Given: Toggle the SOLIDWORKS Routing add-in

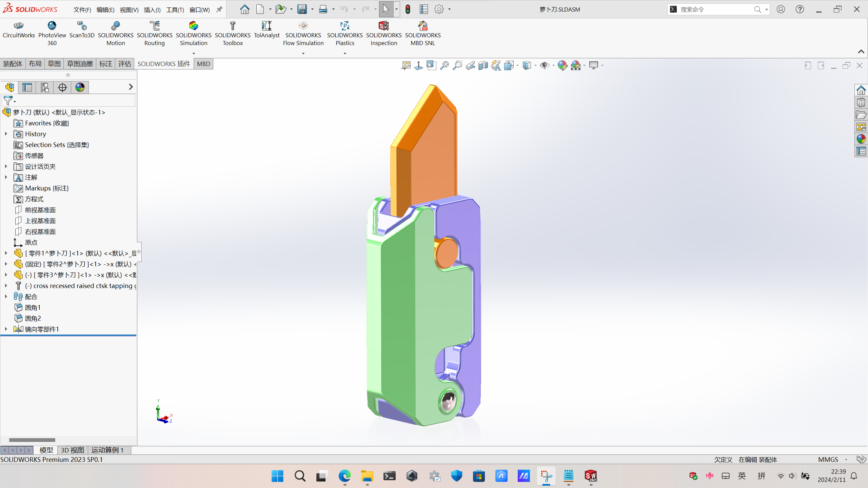Looking at the screenshot, I should 155,34.
